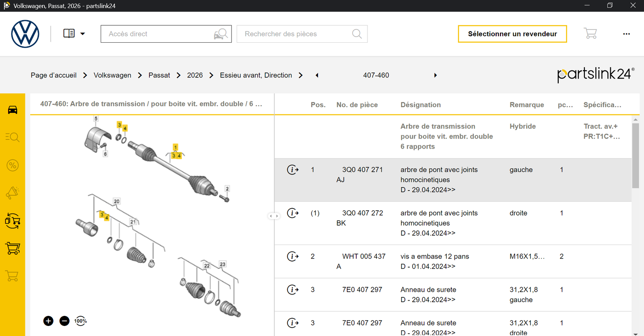Open the vehicle exchange sidebar icon

point(12,221)
